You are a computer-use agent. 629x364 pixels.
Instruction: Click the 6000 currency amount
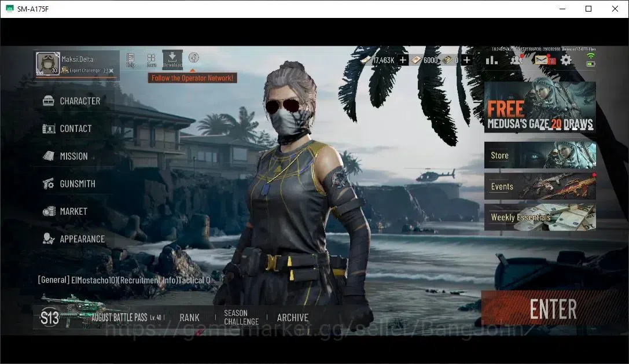(x=431, y=60)
